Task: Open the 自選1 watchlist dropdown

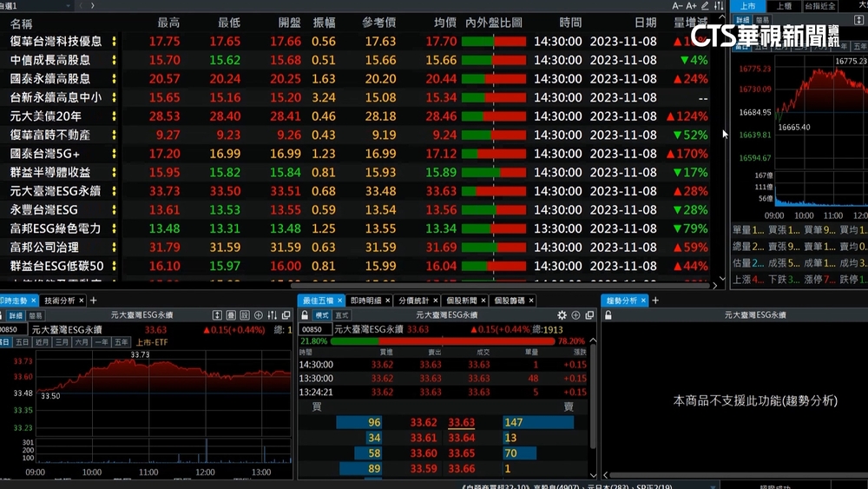Action: tap(68, 6)
